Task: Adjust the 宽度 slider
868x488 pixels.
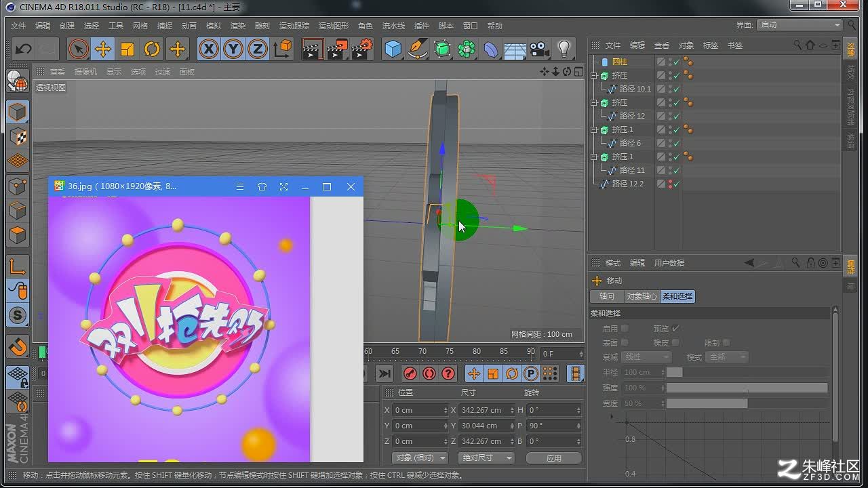Action: (x=747, y=403)
